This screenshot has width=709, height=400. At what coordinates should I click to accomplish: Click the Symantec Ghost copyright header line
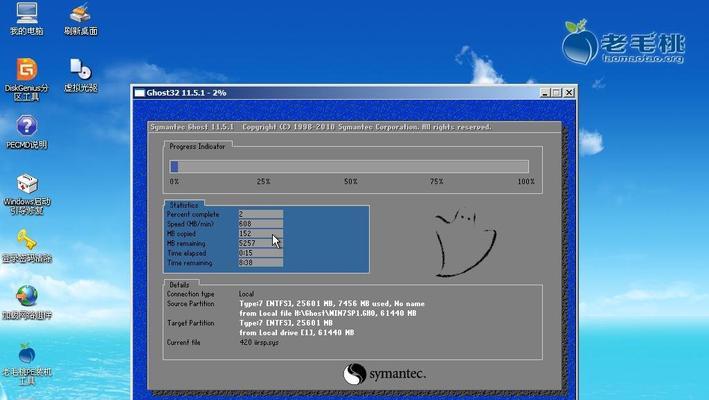click(x=321, y=127)
